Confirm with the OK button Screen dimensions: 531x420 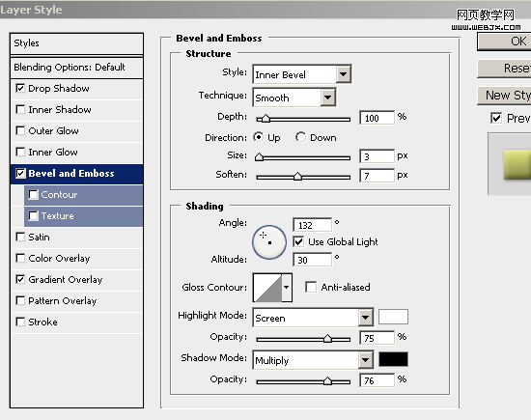(504, 42)
